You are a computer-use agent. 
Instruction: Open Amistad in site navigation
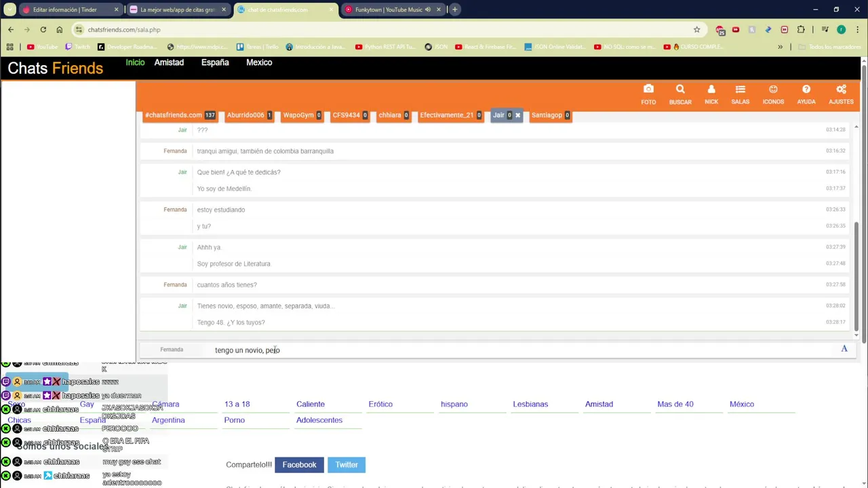169,62
